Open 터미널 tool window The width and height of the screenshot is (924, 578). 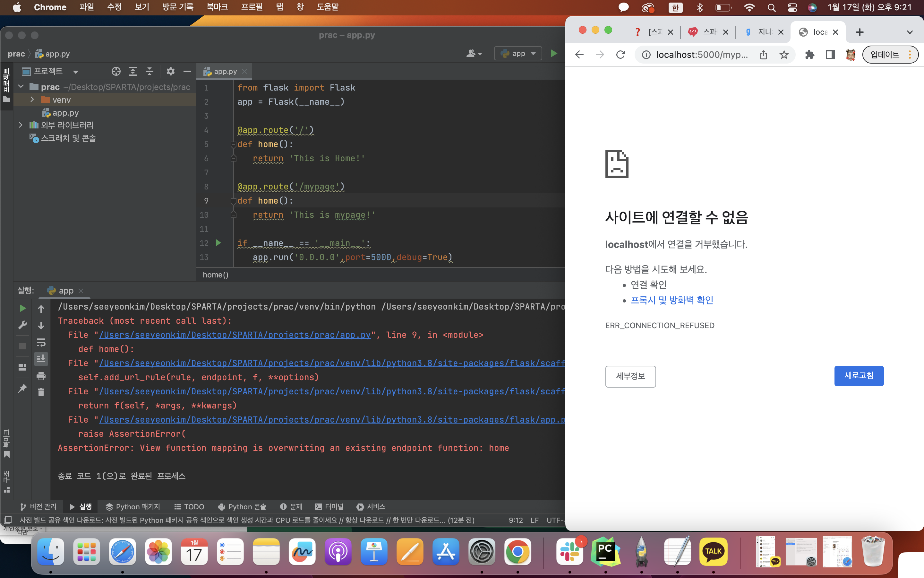tap(329, 506)
